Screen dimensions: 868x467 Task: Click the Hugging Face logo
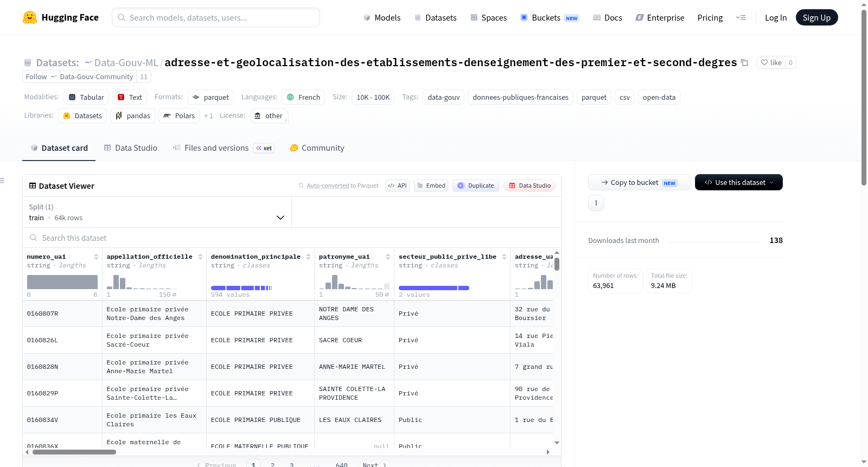60,17
